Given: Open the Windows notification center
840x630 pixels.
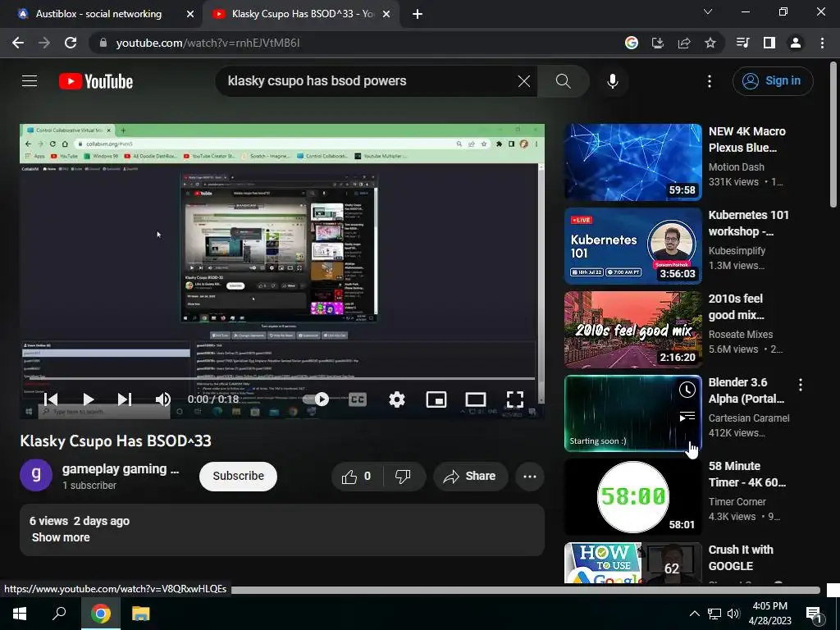Looking at the screenshot, I should pos(815,614).
